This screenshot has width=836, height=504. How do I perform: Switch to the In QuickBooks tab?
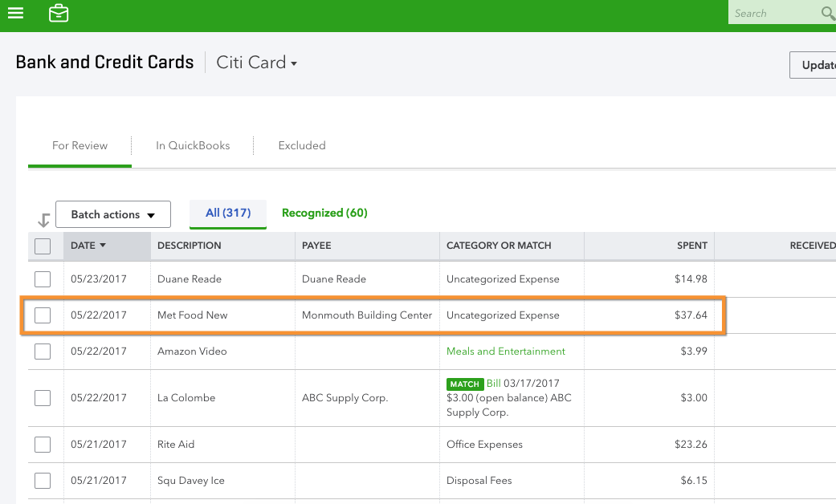tap(193, 145)
